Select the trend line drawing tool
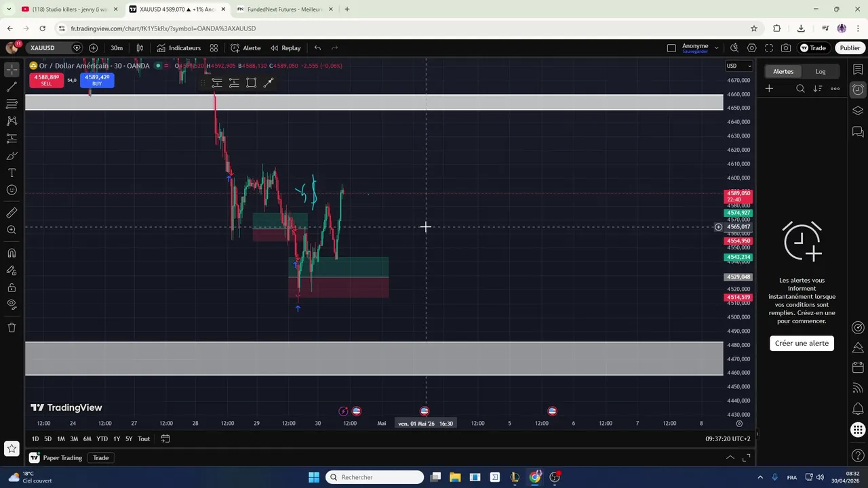This screenshot has height=488, width=868. coord(12,87)
